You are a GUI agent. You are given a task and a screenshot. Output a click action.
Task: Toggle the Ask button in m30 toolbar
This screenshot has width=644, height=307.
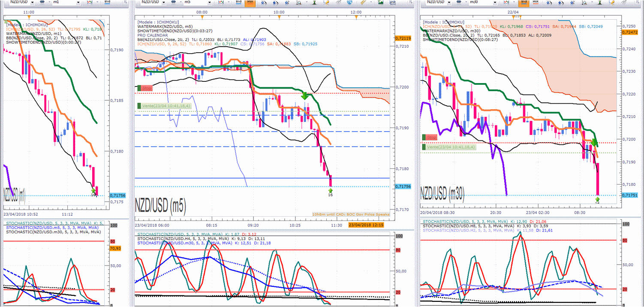[x=536, y=2]
